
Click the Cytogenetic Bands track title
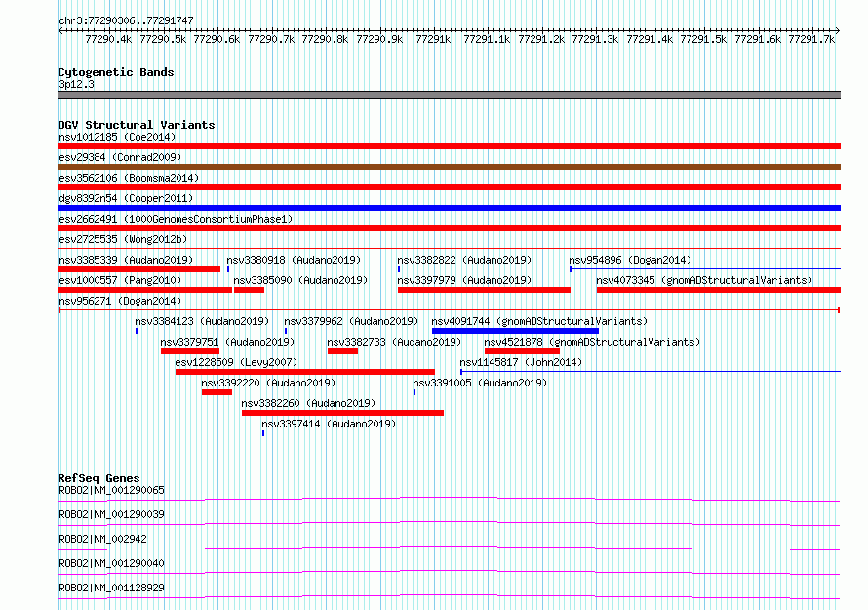pyautogui.click(x=116, y=72)
